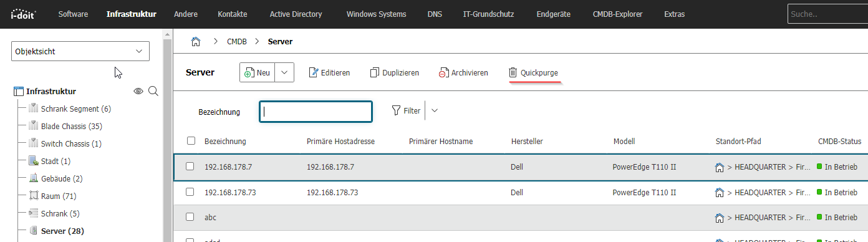Go to home via breadcrumb house icon
Screen dimensions: 868x242
(196, 42)
